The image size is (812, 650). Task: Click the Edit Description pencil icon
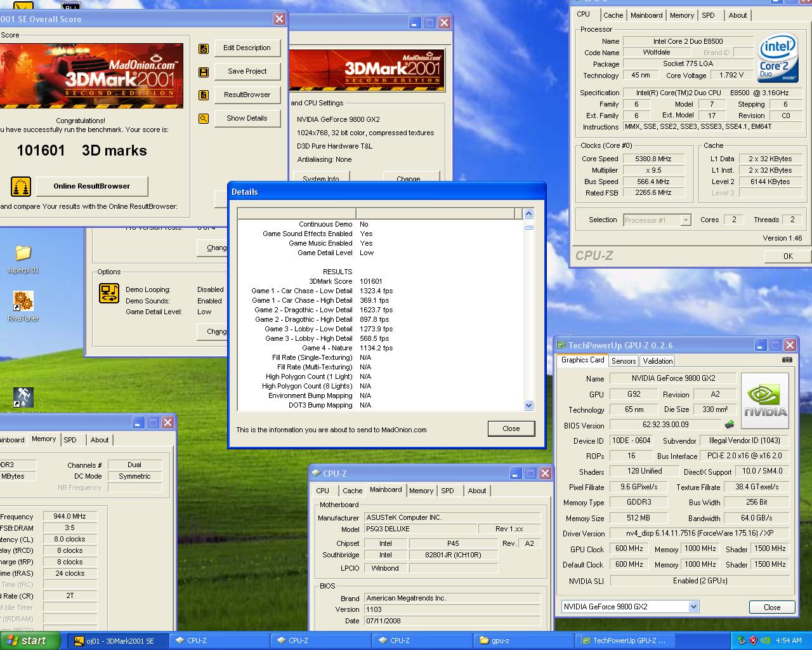click(204, 48)
